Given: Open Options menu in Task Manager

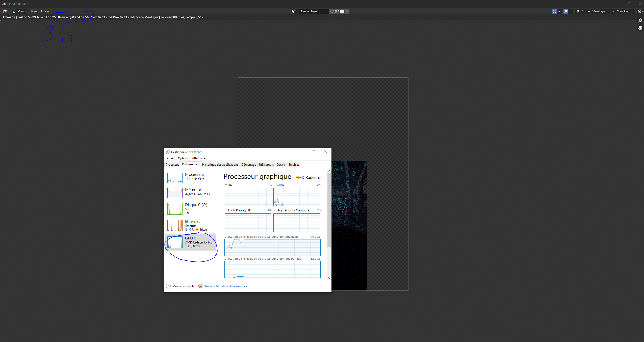Looking at the screenshot, I should 183,158.
